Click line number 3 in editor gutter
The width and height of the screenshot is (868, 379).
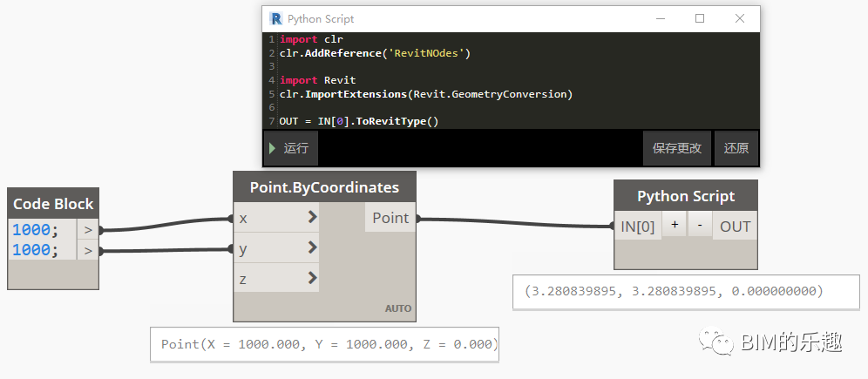[271, 67]
